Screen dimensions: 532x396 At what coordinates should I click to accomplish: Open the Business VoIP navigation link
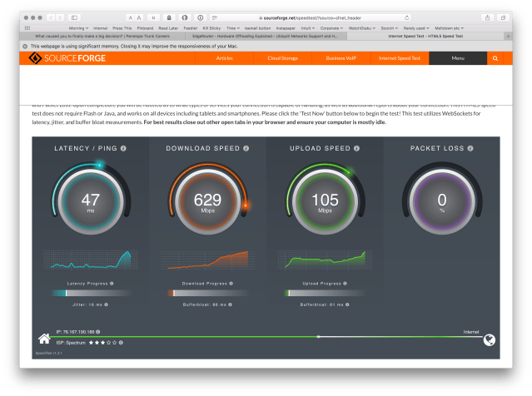pos(341,59)
